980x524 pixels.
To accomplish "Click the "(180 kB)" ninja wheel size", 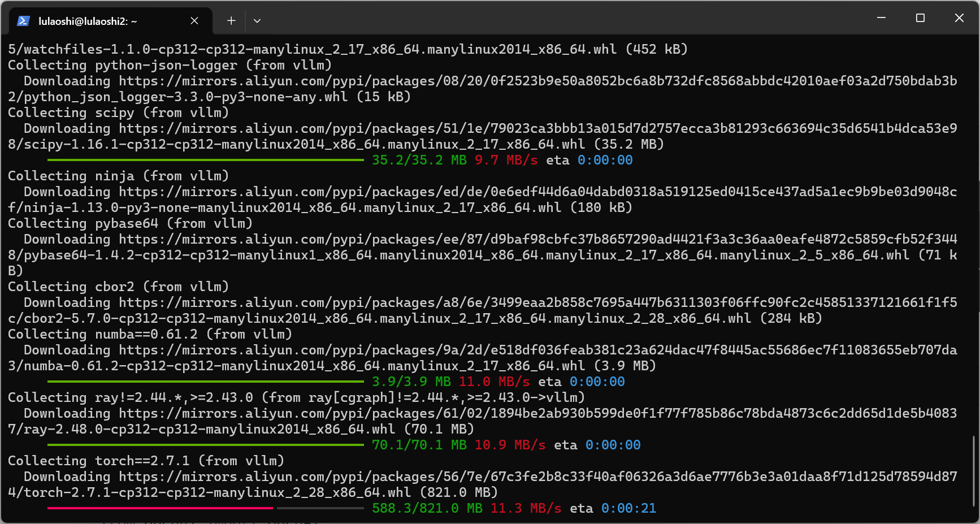I will (601, 208).
